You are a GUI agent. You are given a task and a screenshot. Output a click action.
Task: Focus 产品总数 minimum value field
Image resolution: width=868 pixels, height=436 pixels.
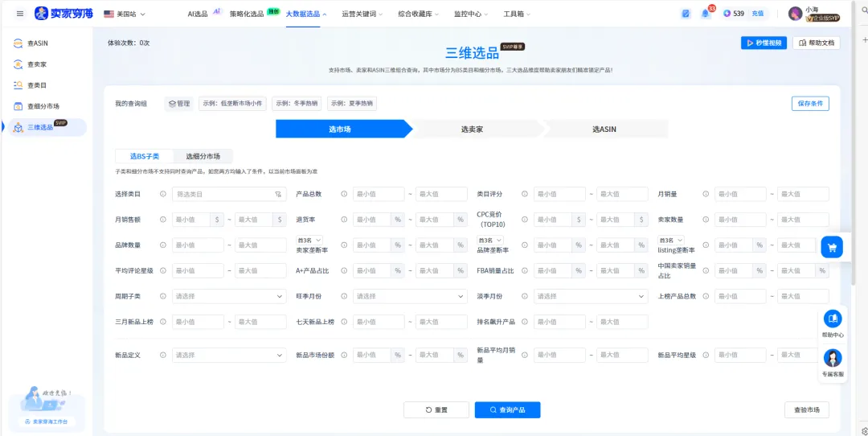(379, 195)
